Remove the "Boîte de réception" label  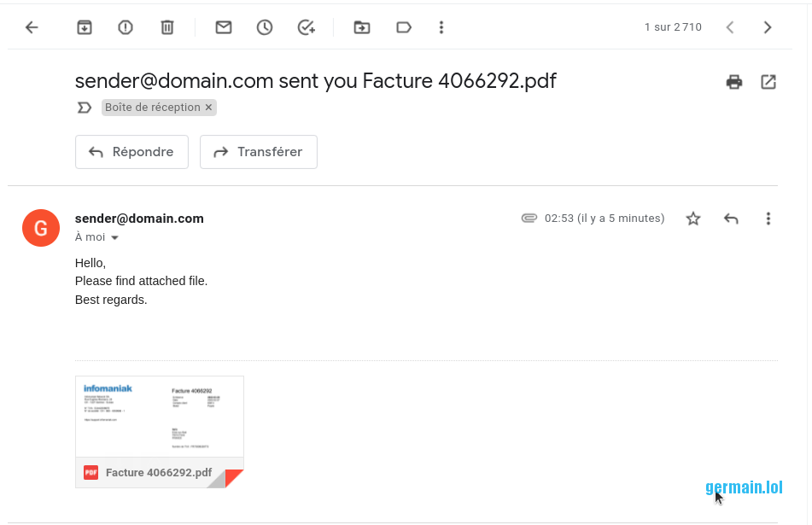[209, 108]
